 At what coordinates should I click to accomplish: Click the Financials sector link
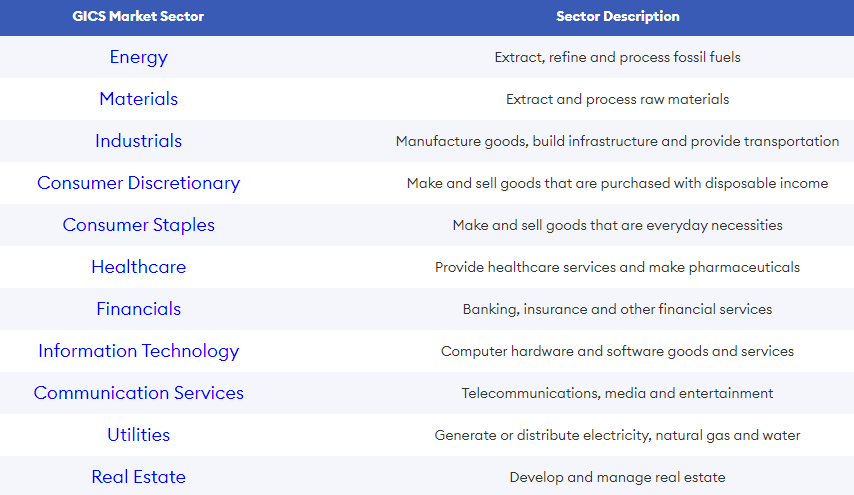pos(138,309)
